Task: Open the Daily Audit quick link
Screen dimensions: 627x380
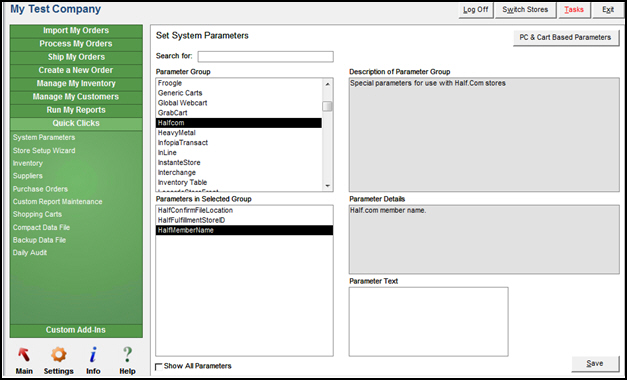Action: coord(30,253)
